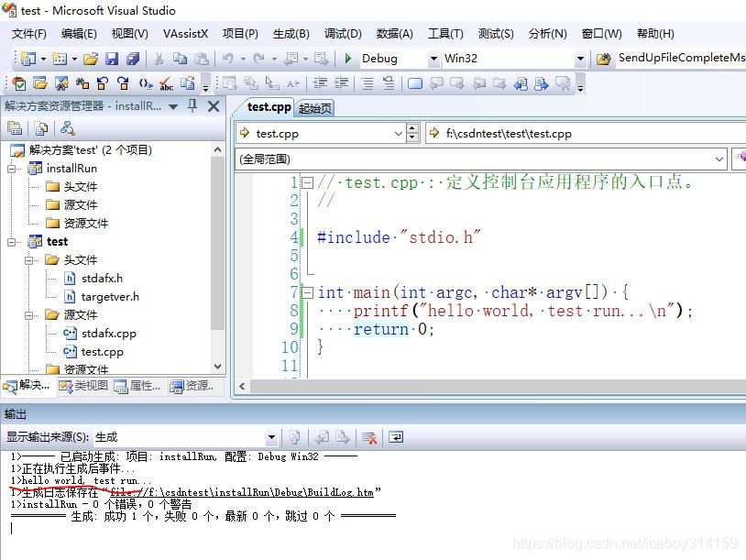This screenshot has height=560, width=746.
Task: Switch to the 类视图 class view tab
Action: click(x=84, y=386)
